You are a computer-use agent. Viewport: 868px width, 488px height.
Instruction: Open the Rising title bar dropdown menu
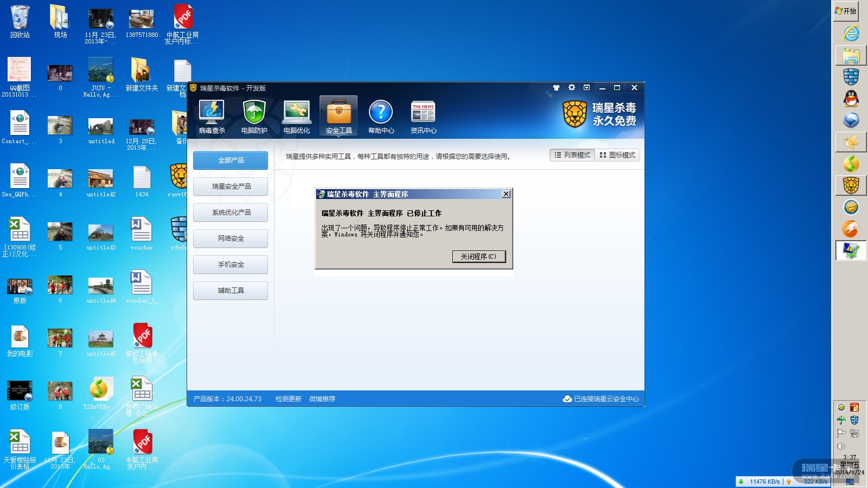(x=586, y=87)
